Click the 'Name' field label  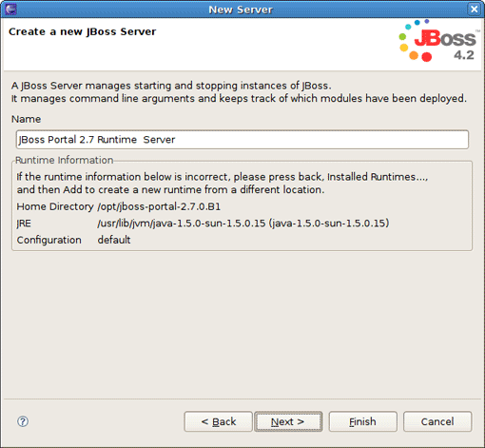[x=26, y=119]
